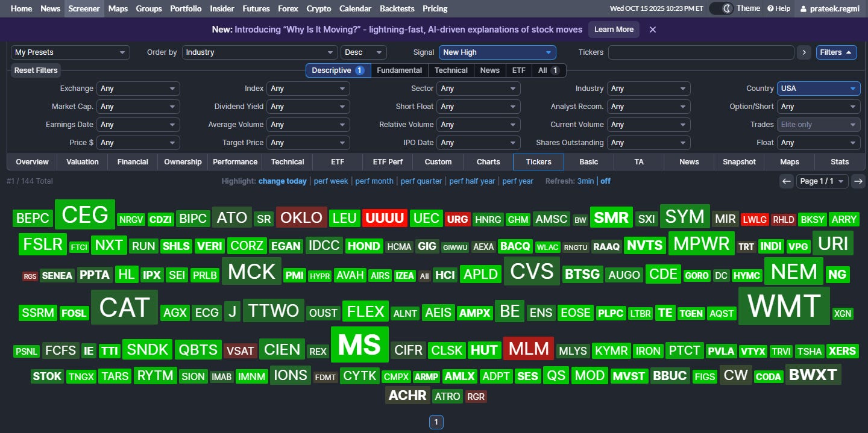Switch to the Technical filter tab
Viewport: 868px width, 433px height.
pyautogui.click(x=451, y=70)
